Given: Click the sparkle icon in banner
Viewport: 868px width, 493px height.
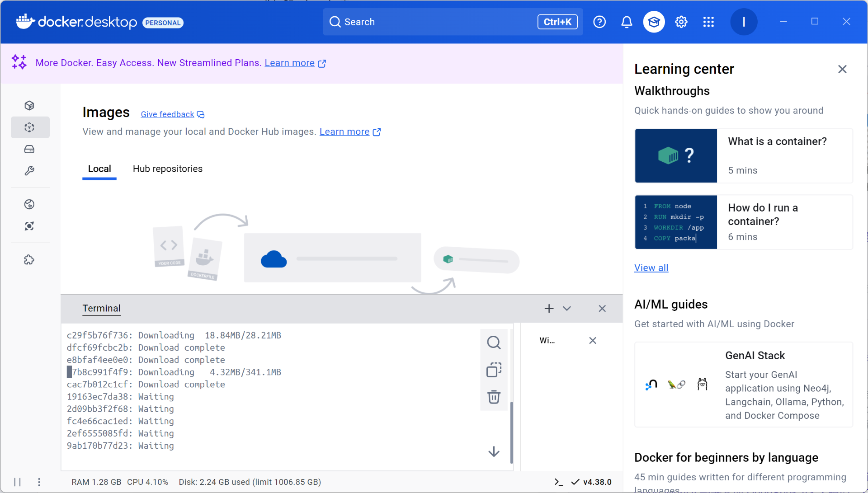Looking at the screenshot, I should (19, 62).
